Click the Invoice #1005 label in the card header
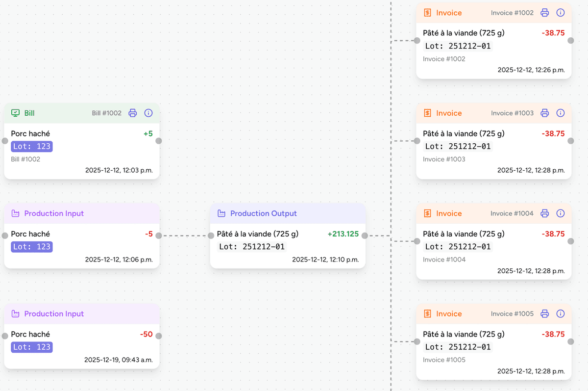 tap(513, 313)
